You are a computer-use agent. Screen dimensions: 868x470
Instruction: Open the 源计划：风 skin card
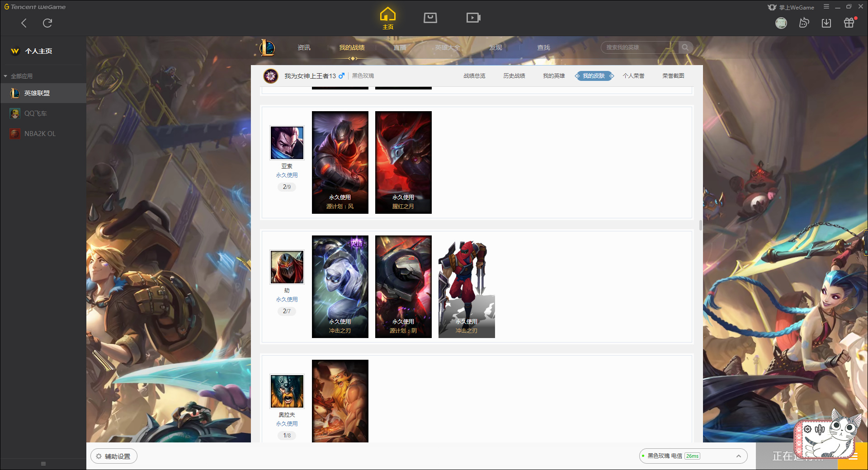[340, 162]
